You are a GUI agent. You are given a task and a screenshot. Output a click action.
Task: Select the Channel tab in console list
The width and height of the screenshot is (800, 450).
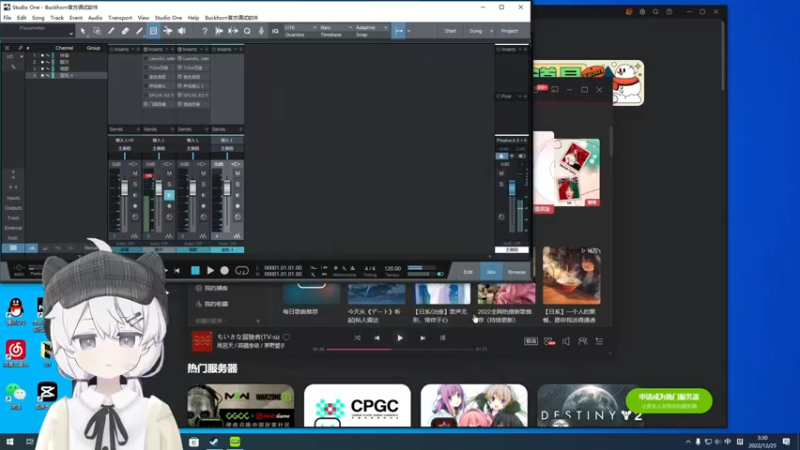pyautogui.click(x=64, y=48)
